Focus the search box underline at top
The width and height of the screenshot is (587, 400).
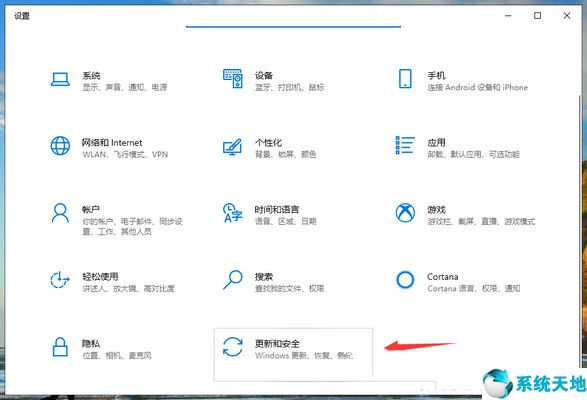293,26
